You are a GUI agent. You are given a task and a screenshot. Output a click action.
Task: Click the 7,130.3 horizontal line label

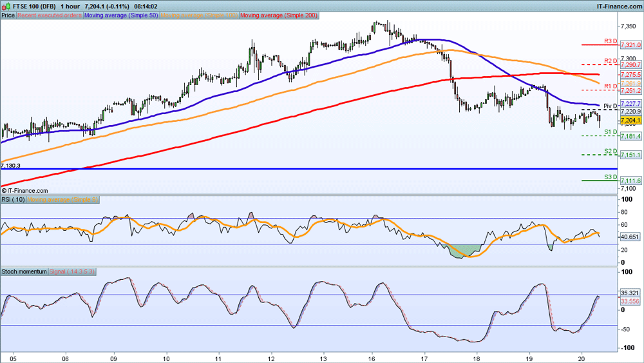pyautogui.click(x=11, y=166)
